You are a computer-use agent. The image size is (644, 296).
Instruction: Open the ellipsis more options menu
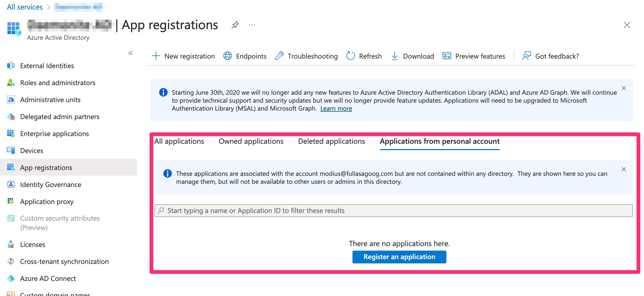252,25
